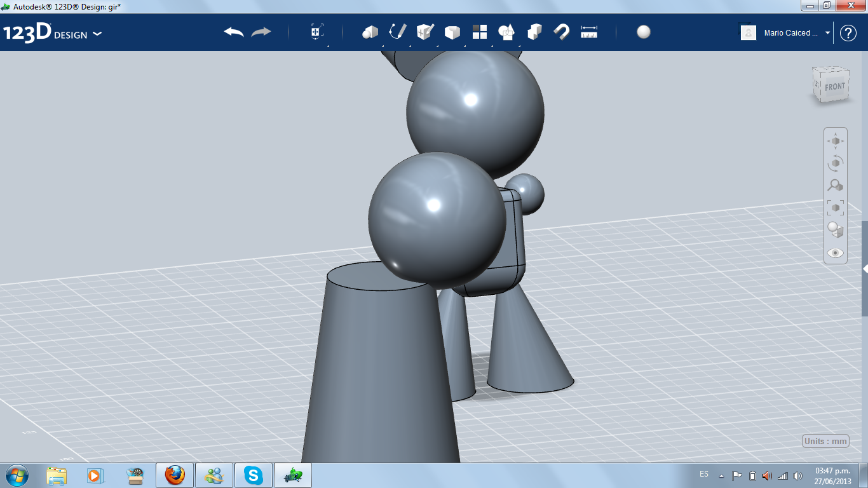The width and height of the screenshot is (868, 488).
Task: Expand the collapsed right side panel
Action: [x=865, y=269]
